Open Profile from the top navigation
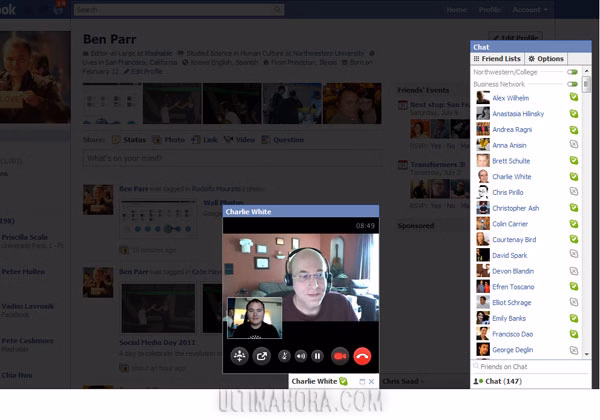600x420 pixels. (489, 10)
